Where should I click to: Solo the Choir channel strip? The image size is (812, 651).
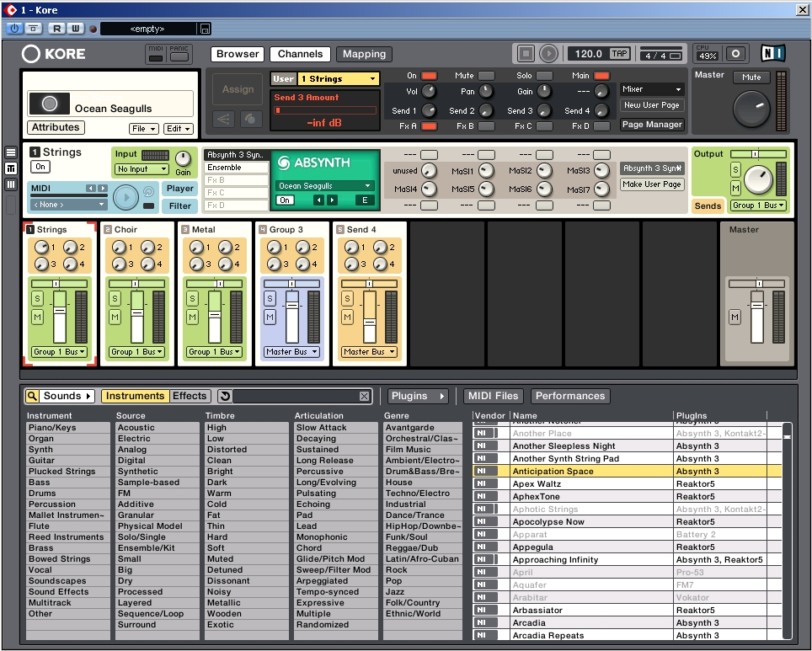click(115, 298)
